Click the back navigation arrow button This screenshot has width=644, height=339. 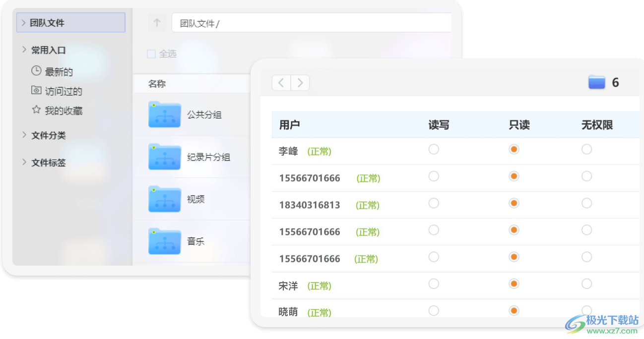(x=281, y=82)
